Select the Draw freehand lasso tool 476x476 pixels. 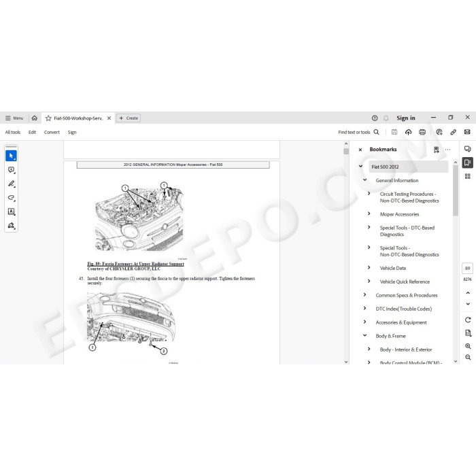[x=12, y=198]
